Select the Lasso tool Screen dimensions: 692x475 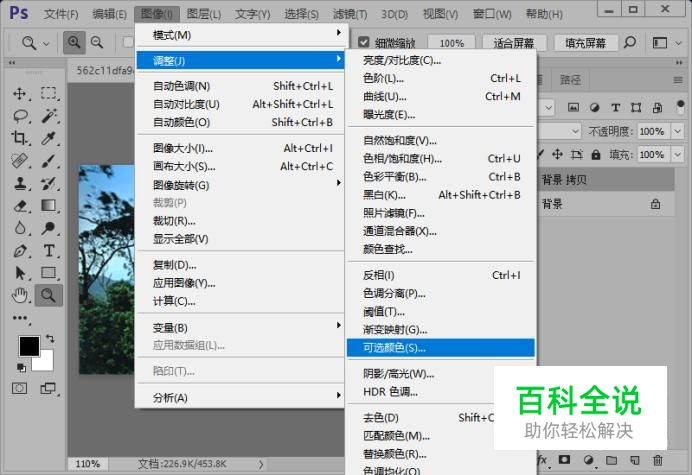pyautogui.click(x=20, y=116)
